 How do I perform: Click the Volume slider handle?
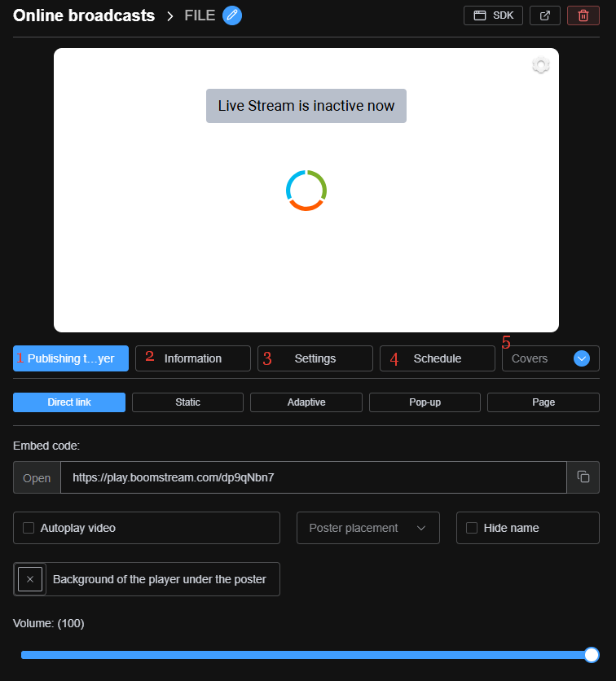coord(592,654)
